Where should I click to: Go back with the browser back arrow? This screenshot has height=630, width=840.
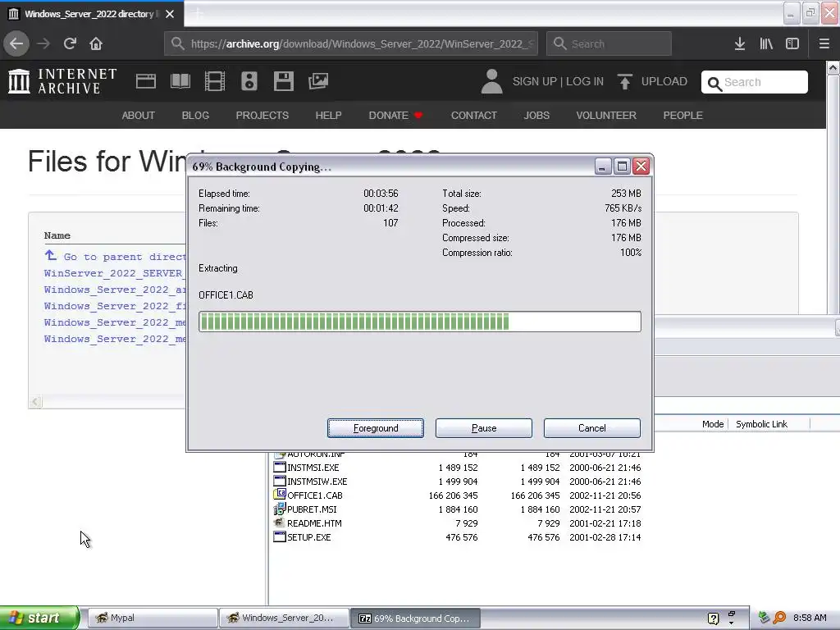(16, 43)
